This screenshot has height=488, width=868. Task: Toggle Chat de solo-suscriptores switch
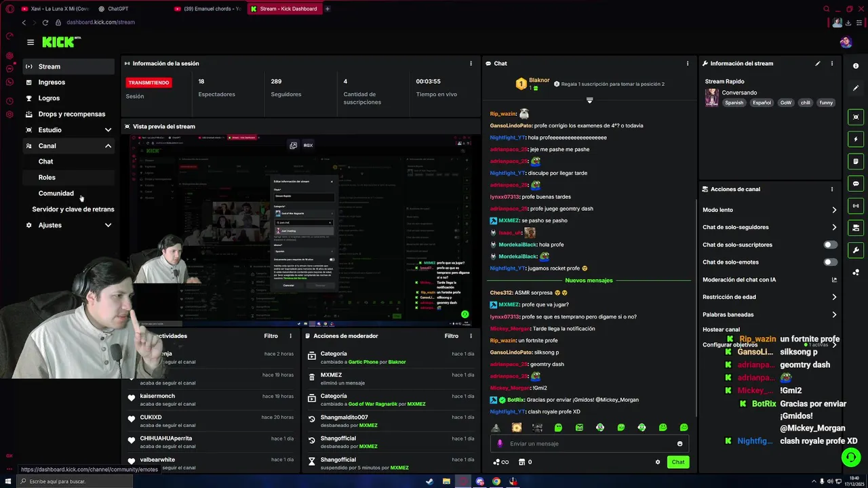point(830,245)
